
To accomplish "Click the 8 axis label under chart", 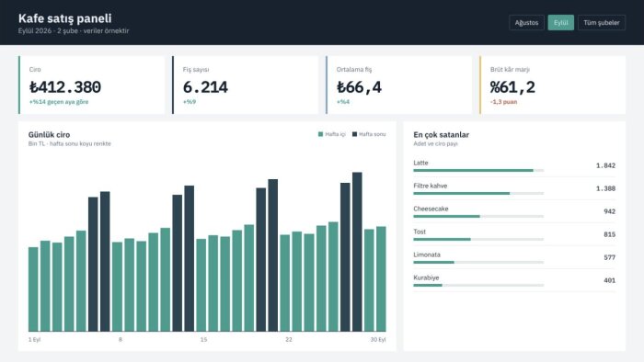I will click(121, 339).
